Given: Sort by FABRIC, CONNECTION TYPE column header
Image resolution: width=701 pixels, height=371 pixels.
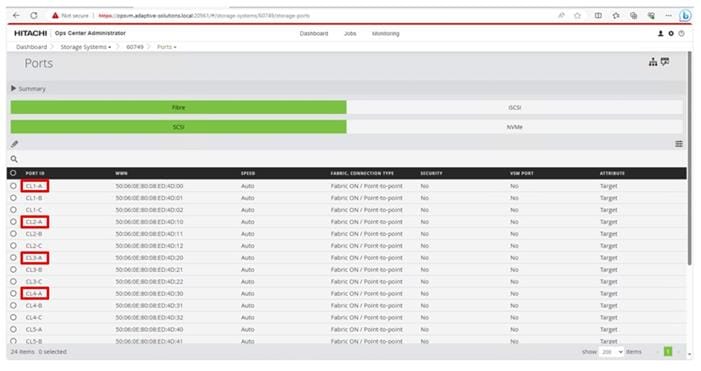Looking at the screenshot, I should point(362,173).
